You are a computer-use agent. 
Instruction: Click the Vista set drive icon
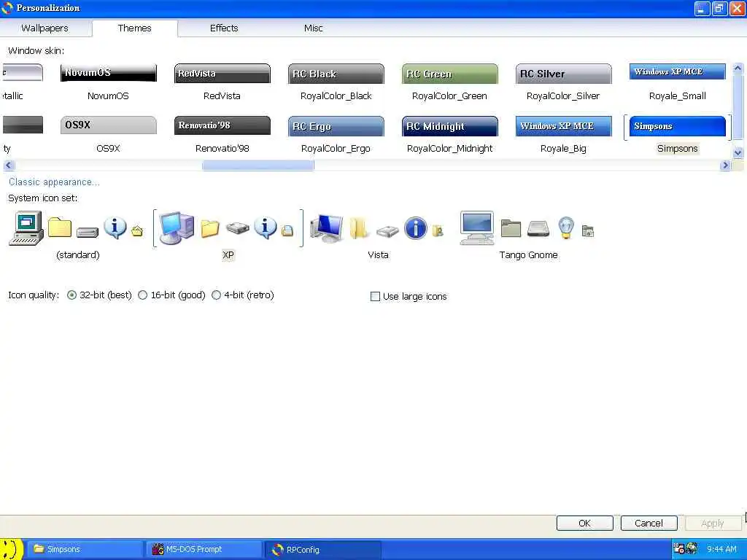point(387,231)
